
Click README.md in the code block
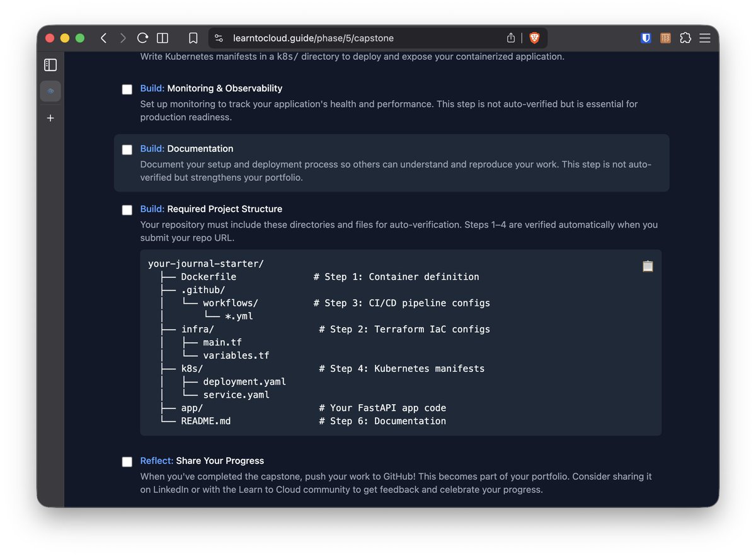tap(206, 421)
